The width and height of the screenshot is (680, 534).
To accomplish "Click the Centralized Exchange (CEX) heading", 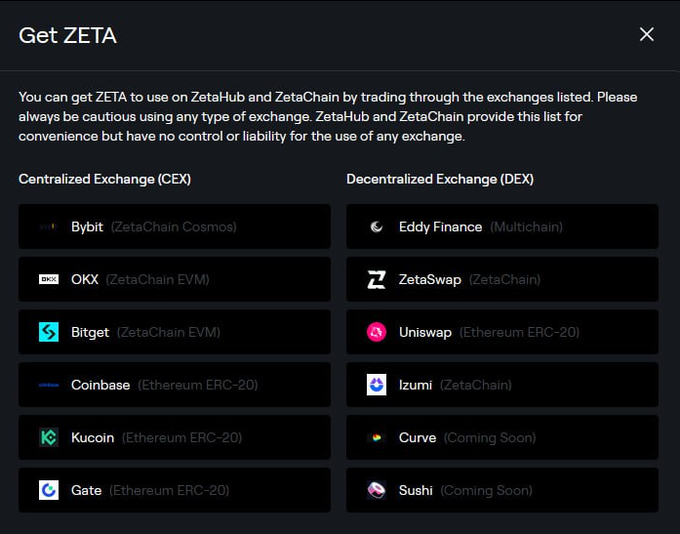I will [105, 179].
